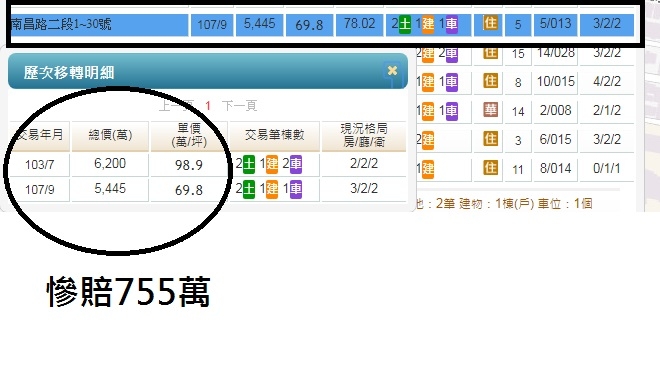The image size is (660, 382).
Task: Click the purple 車 icon in the 南昌路二段 row
Action: 452,24
